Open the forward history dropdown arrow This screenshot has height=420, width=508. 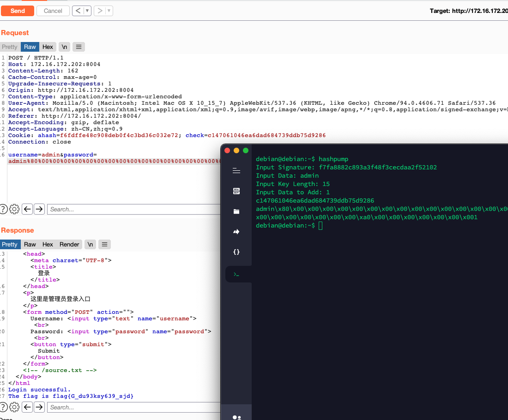pos(109,11)
